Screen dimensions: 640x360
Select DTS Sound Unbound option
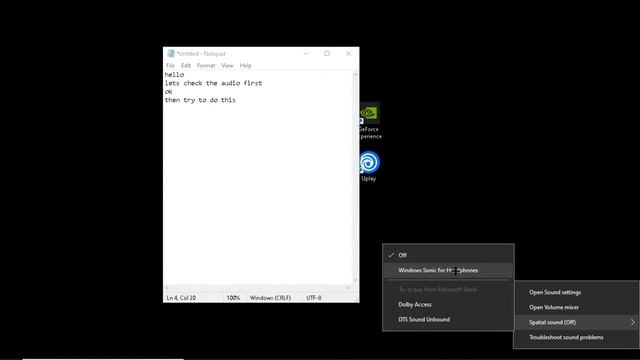pyautogui.click(x=448, y=320)
